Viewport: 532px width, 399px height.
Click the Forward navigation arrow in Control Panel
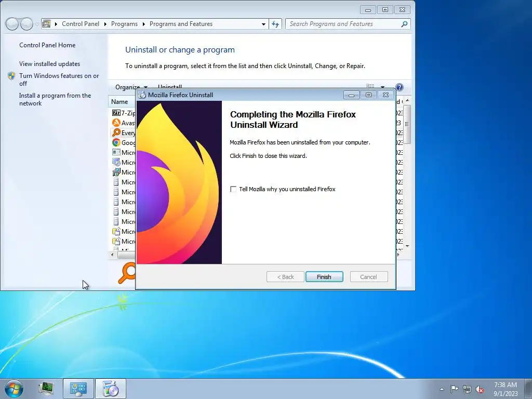[26, 24]
